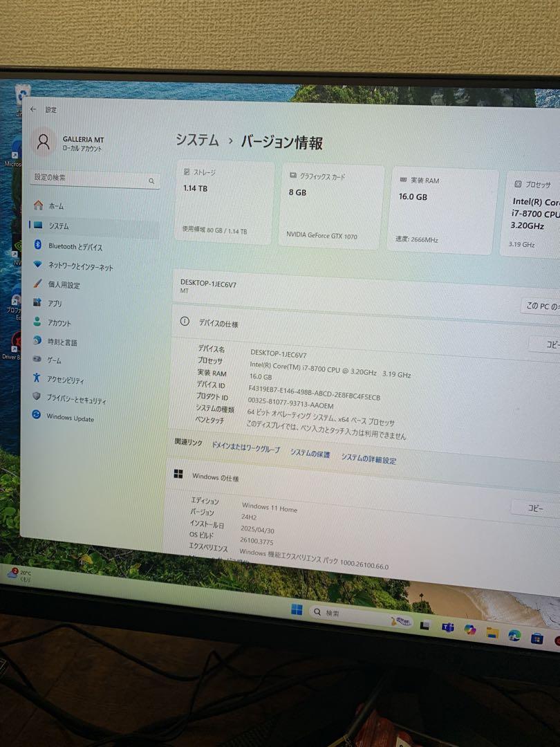This screenshot has height=747, width=560.
Task: Launch Microsoft Edge from the taskbar
Action: (514, 635)
